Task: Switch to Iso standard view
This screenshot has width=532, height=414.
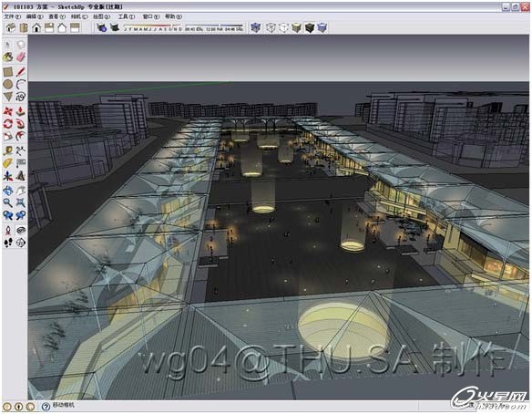Action: pyautogui.click(x=11, y=27)
